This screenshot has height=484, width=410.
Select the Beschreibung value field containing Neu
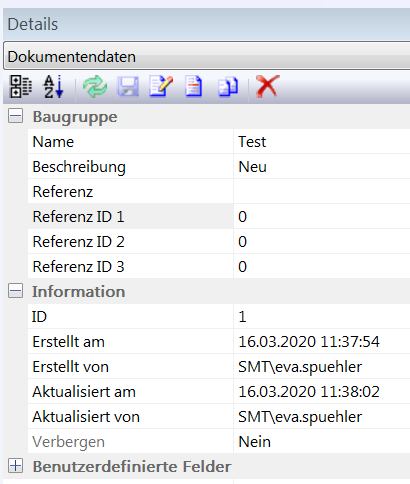pos(322,167)
